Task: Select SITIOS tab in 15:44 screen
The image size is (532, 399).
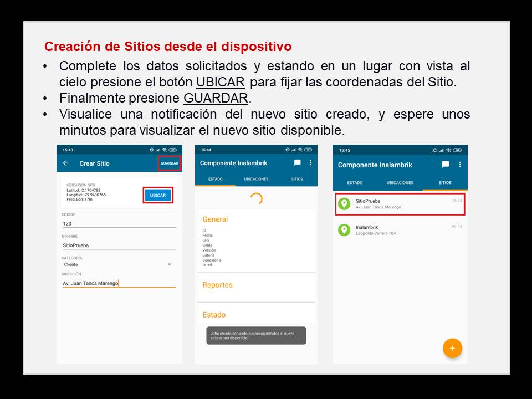Action: click(x=297, y=179)
